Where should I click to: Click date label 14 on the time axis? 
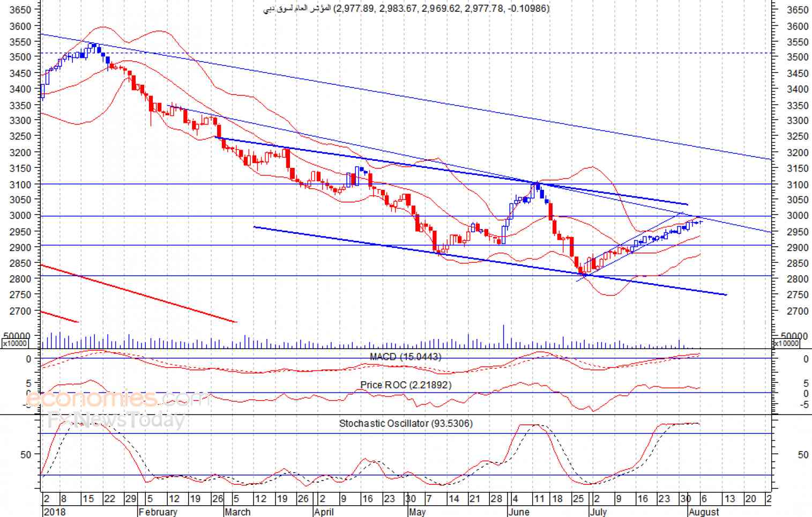pyautogui.click(x=453, y=499)
